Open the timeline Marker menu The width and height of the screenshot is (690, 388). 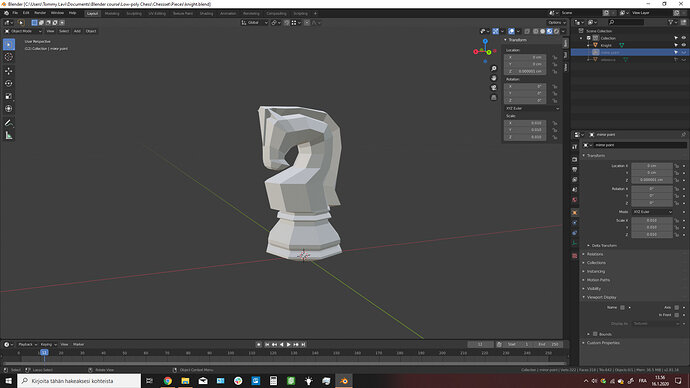pos(78,344)
